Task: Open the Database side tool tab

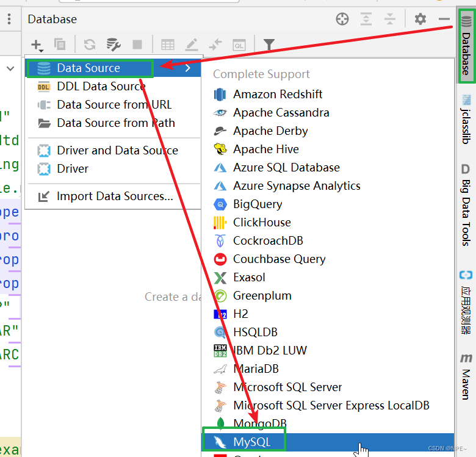Action: tap(466, 46)
